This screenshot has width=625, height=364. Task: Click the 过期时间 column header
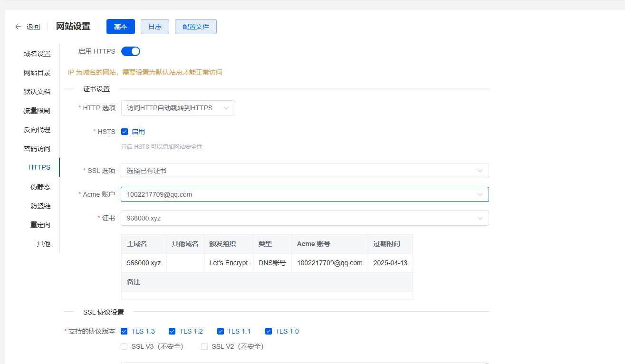(390, 244)
